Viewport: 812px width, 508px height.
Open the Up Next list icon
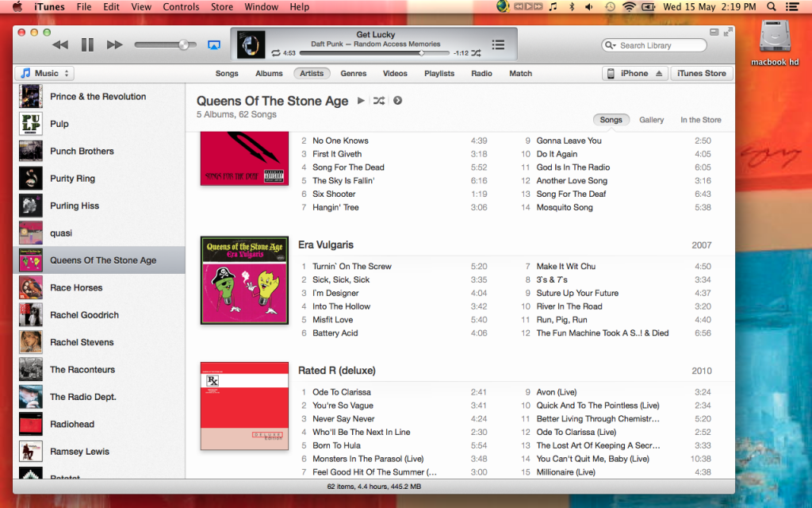coord(498,44)
